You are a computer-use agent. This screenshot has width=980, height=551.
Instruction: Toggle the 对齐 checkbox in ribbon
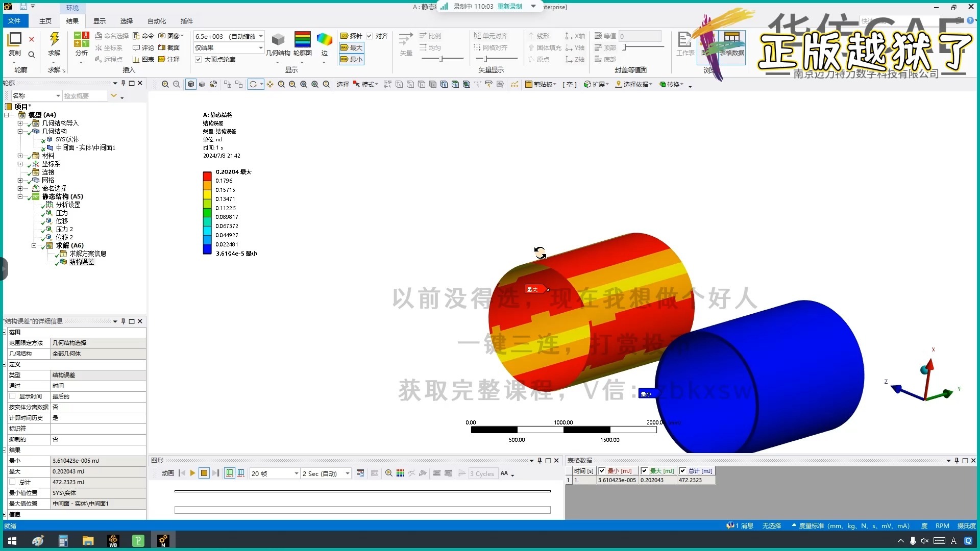370,36
